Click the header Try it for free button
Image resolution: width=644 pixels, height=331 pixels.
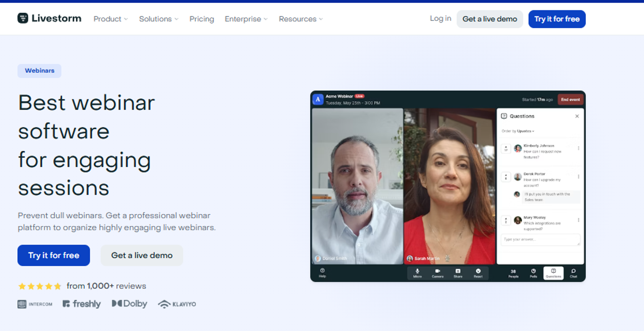[x=557, y=19]
